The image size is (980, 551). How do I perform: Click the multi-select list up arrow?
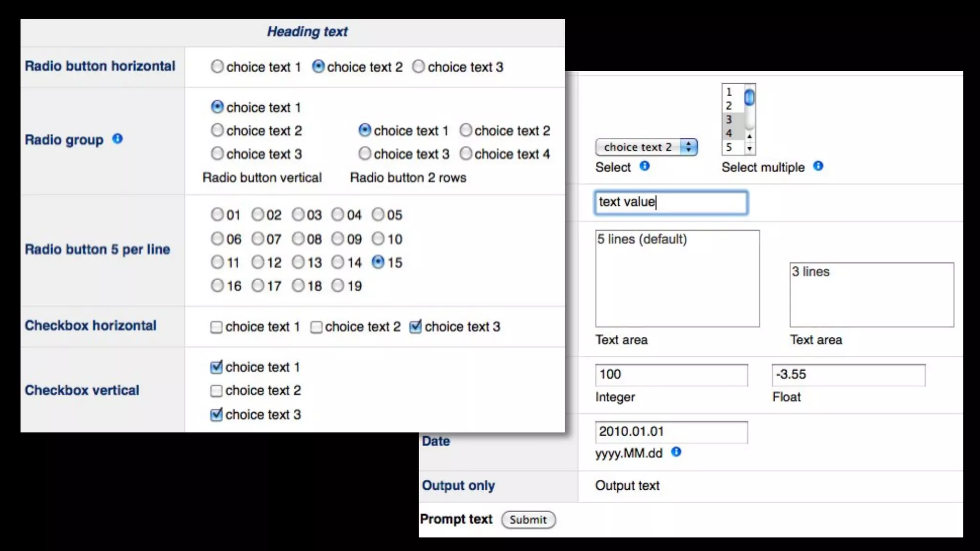point(749,137)
